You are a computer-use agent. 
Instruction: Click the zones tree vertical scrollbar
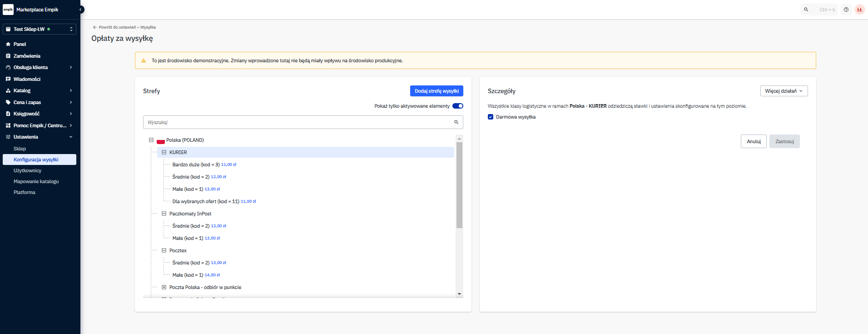pos(459,185)
